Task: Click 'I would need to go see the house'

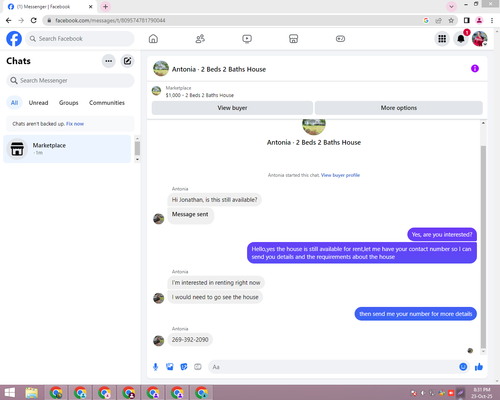Action: (215, 297)
